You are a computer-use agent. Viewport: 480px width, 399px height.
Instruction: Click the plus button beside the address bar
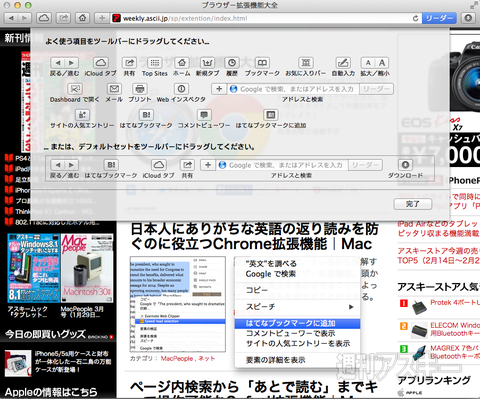[102, 18]
